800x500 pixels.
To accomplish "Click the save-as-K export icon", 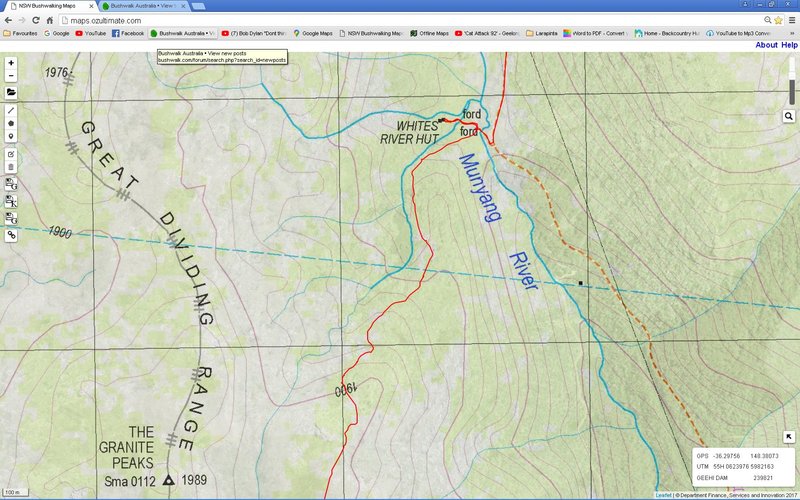I will pyautogui.click(x=11, y=202).
